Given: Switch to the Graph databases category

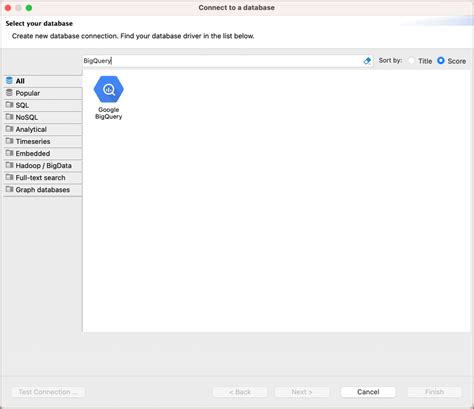Looking at the screenshot, I should [43, 190].
